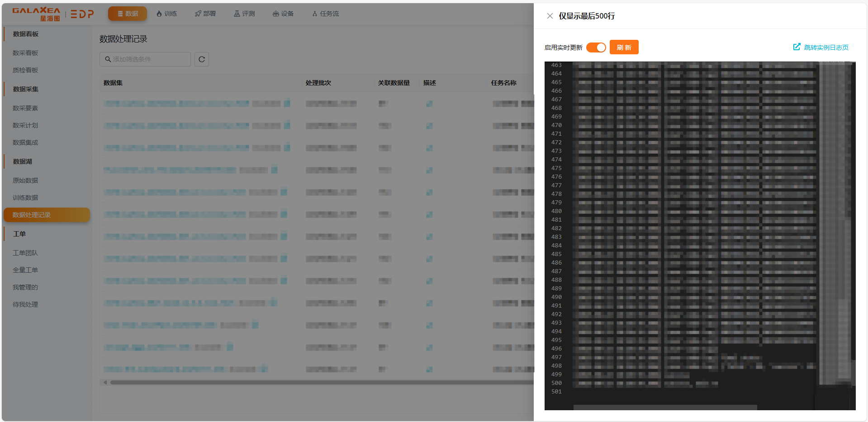Select 原始数据 under 数据湖

tap(25, 180)
